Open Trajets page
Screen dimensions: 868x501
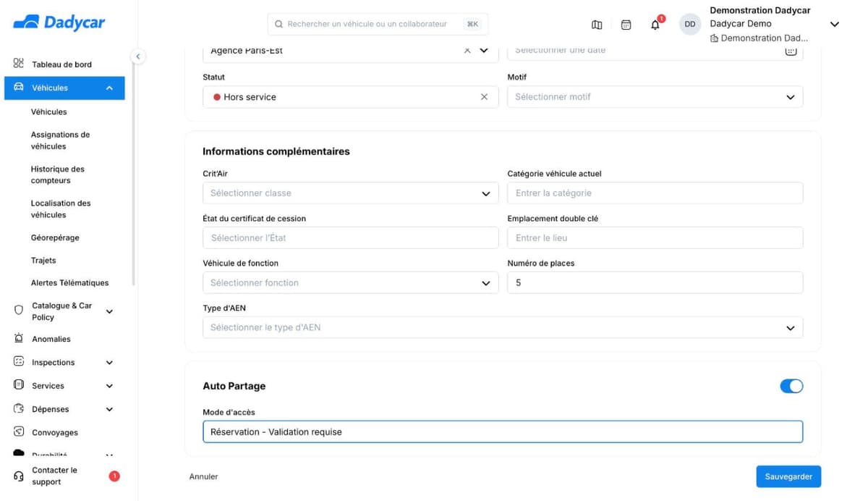pos(43,260)
